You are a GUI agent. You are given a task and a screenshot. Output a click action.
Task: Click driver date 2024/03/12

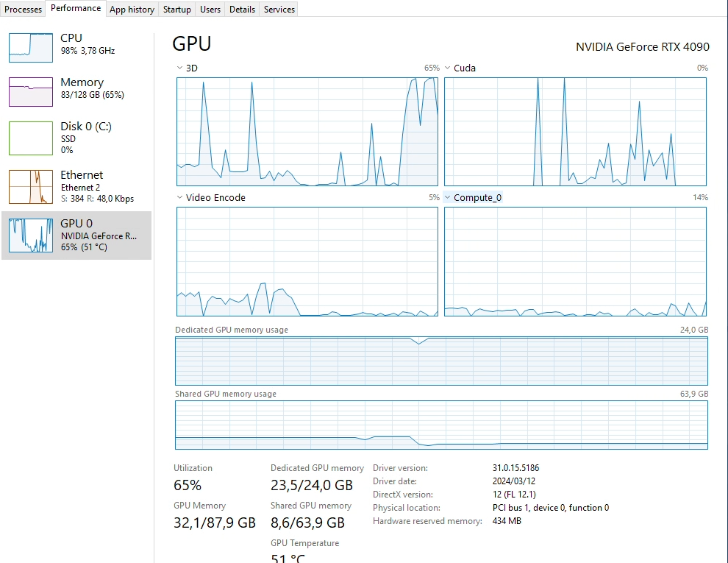pyautogui.click(x=514, y=481)
